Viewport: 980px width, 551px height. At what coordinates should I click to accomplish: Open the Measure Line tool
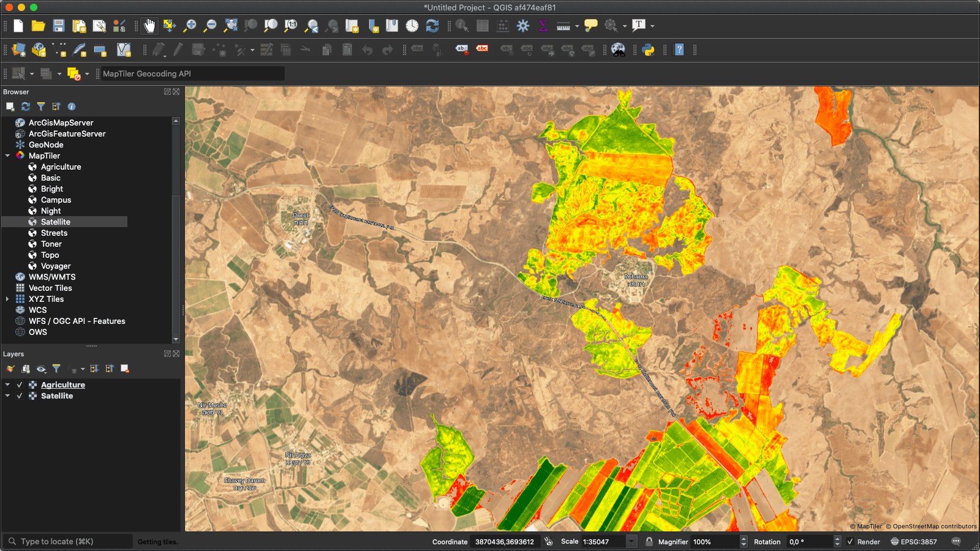pos(563,26)
